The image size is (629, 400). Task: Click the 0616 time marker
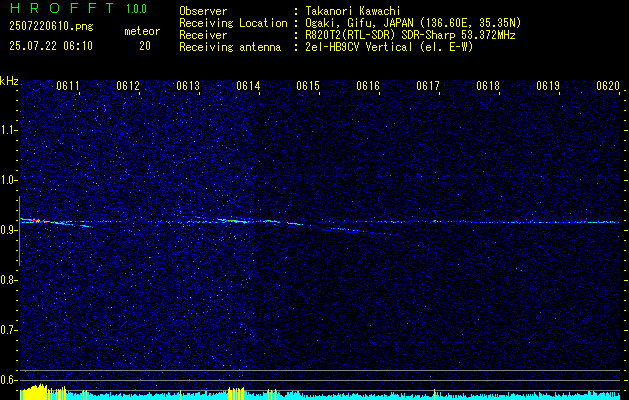pos(368,86)
